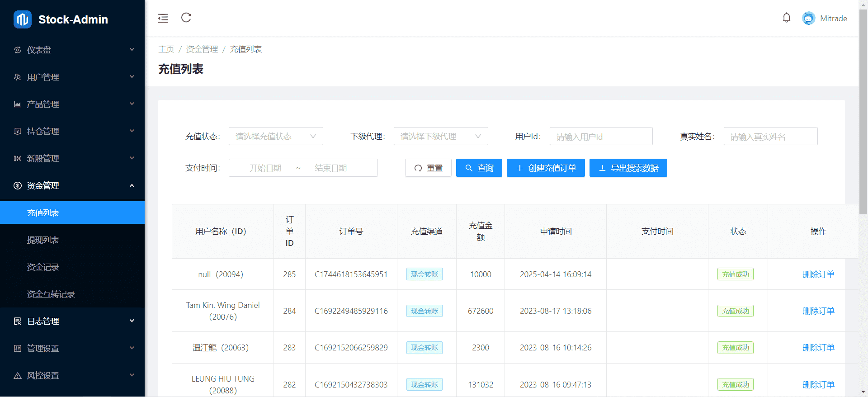Click the 创建充值订单 button
This screenshot has width=868, height=397.
[546, 168]
